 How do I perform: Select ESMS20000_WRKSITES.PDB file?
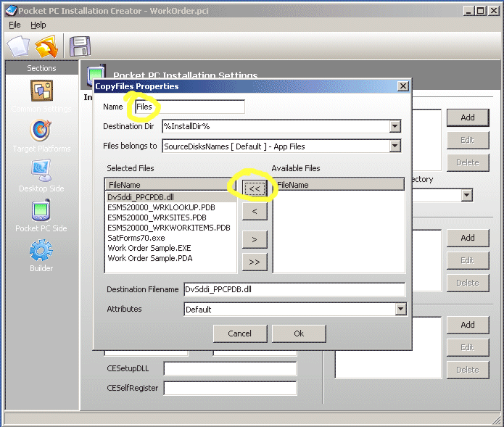click(171, 217)
